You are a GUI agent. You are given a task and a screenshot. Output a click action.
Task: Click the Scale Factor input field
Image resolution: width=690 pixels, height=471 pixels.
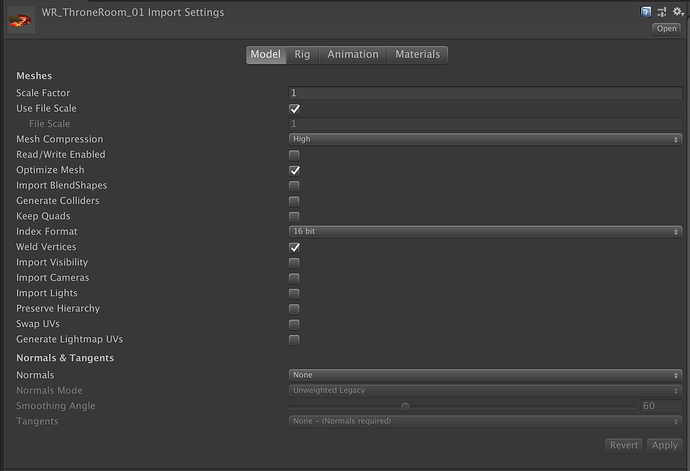(x=485, y=93)
